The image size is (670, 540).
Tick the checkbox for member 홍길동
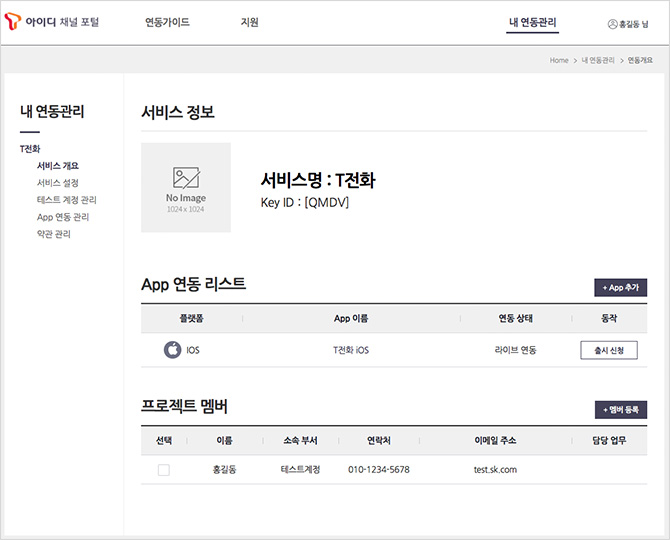pos(164,470)
